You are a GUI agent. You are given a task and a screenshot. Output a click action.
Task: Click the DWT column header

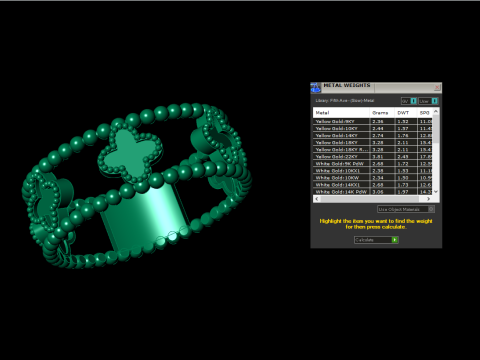tap(406, 113)
